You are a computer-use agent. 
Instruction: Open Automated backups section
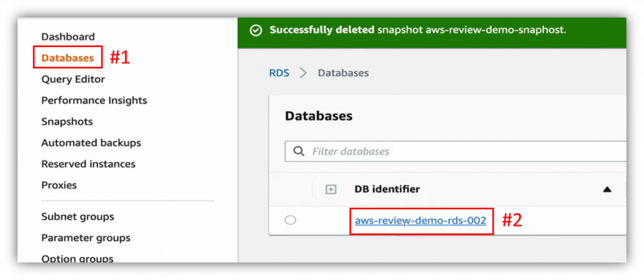pos(91,143)
